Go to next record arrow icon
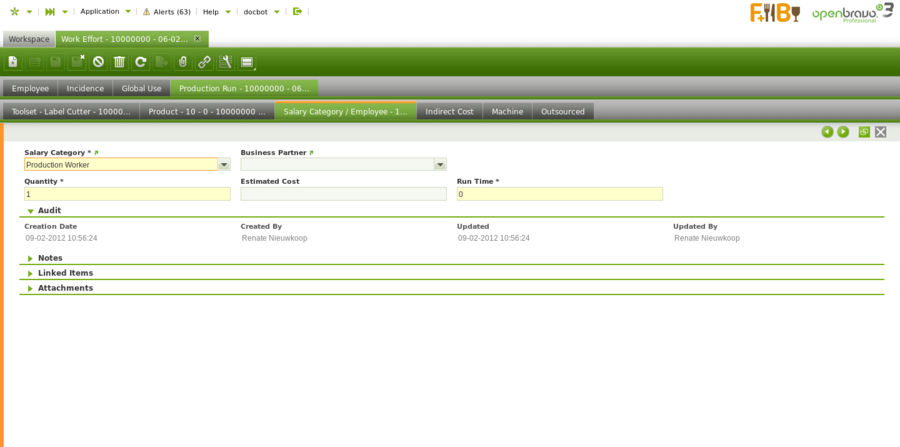This screenshot has height=447, width=900. pos(843,132)
